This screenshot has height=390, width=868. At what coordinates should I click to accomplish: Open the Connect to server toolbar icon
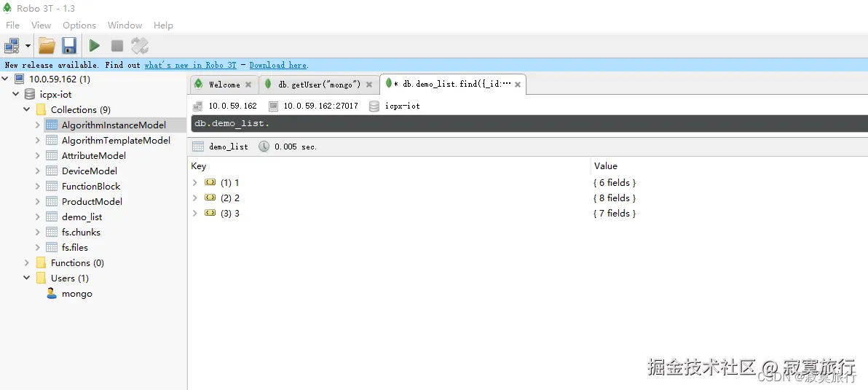click(12, 46)
